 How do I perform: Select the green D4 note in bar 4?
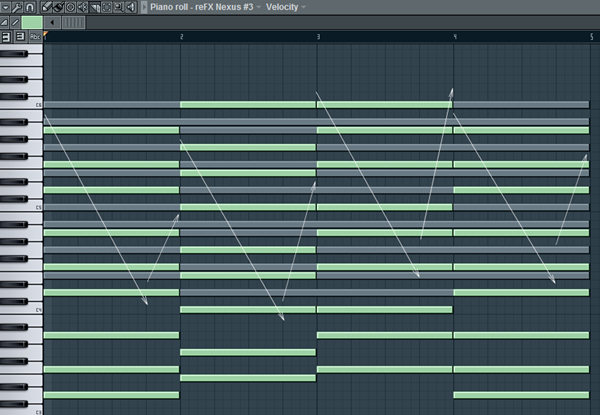pyautogui.click(x=521, y=293)
